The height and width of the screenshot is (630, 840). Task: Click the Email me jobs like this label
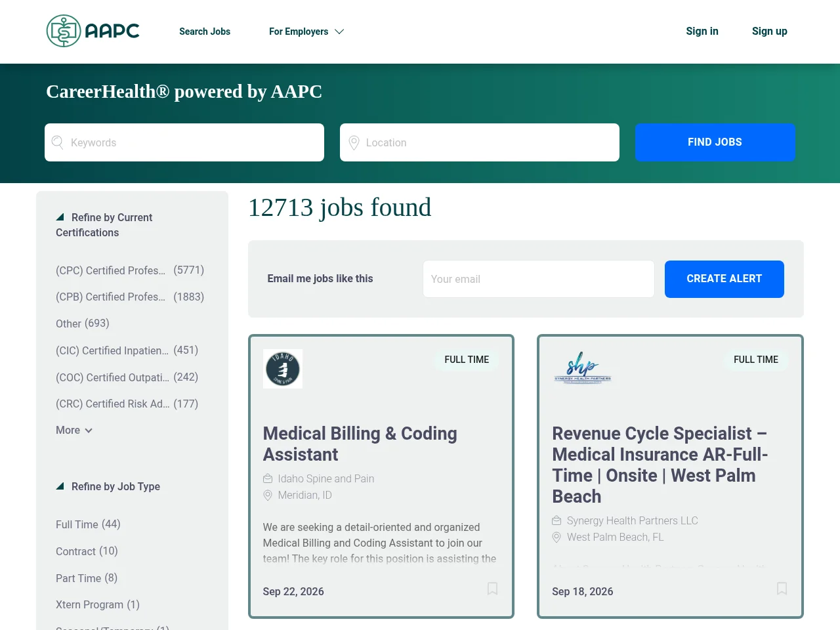click(320, 279)
